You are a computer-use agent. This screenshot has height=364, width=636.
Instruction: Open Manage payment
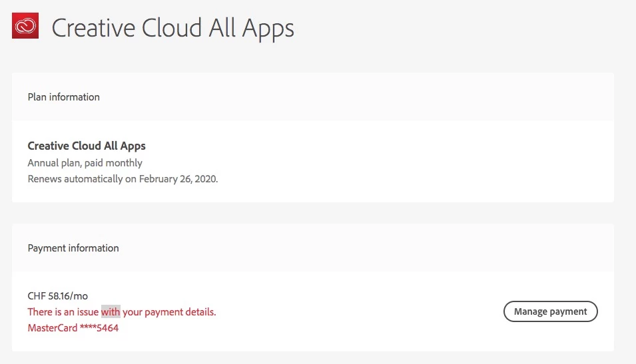point(550,311)
